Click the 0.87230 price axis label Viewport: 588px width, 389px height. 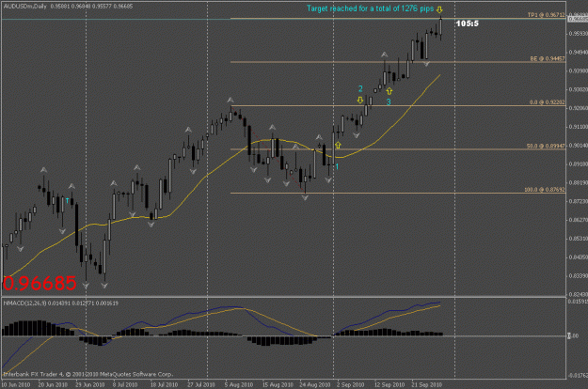click(x=578, y=201)
